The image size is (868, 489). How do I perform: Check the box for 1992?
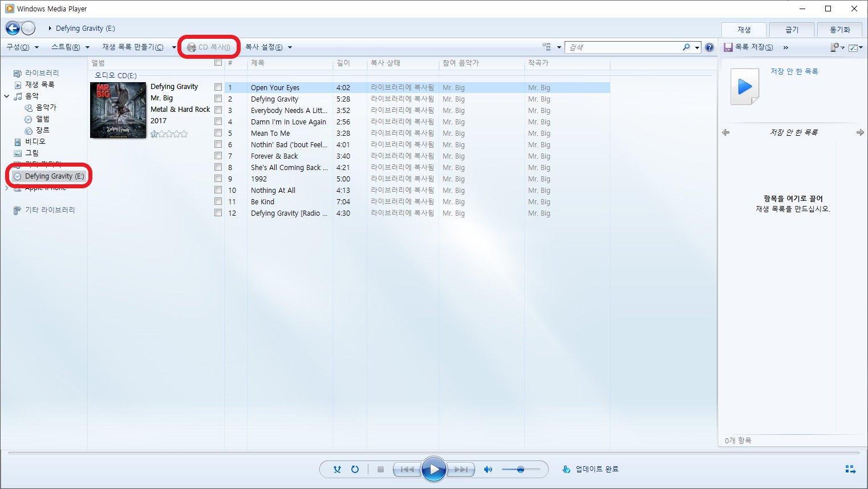pyautogui.click(x=218, y=179)
